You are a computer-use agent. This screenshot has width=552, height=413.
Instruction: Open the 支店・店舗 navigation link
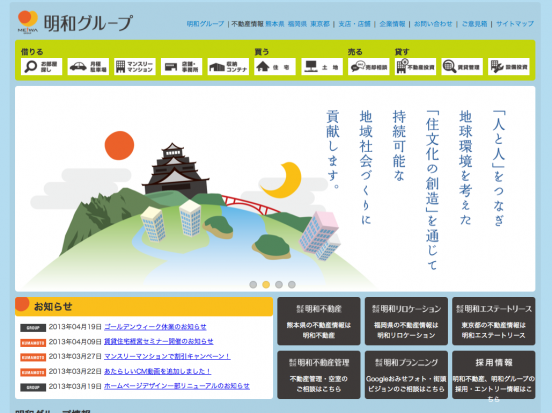[355, 24]
